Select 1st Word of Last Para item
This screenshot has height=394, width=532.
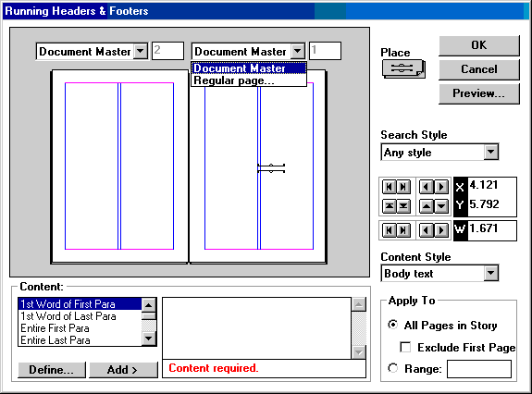tap(80, 316)
